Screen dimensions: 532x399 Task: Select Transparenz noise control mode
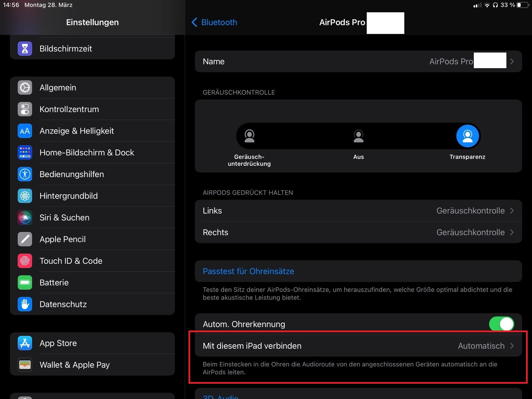click(x=467, y=136)
